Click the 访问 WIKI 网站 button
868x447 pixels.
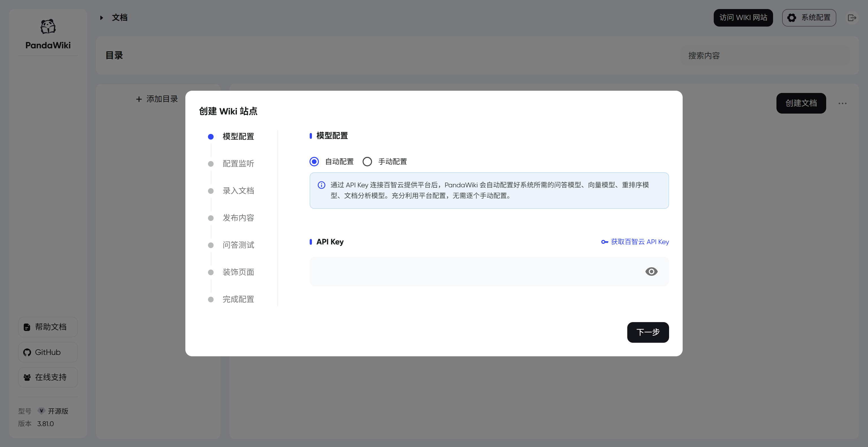(743, 18)
